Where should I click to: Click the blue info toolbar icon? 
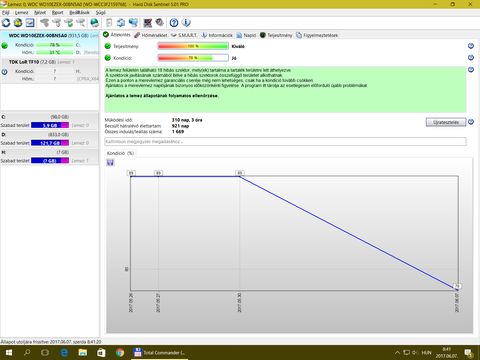point(186,23)
